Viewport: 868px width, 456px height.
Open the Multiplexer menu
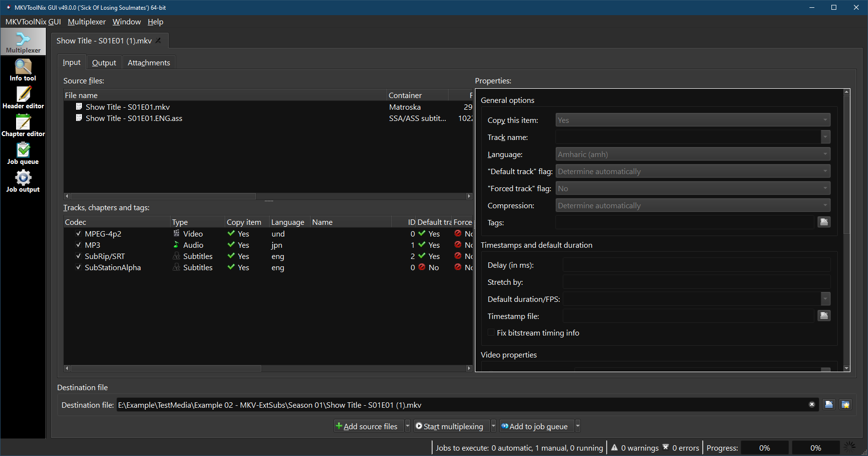pyautogui.click(x=87, y=21)
